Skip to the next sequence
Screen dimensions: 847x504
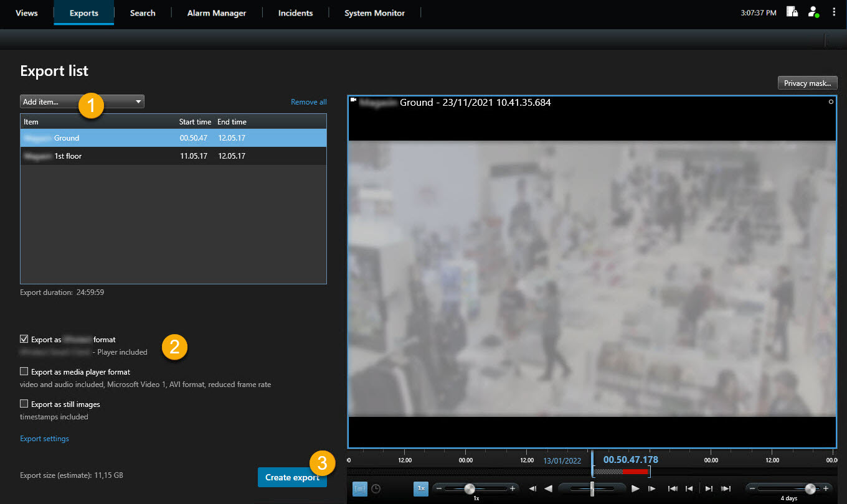coord(708,488)
